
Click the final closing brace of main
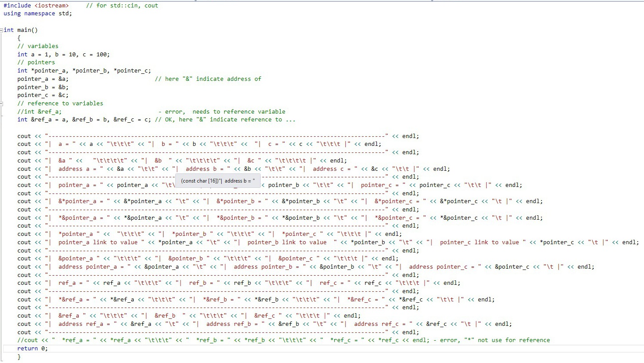click(19, 356)
